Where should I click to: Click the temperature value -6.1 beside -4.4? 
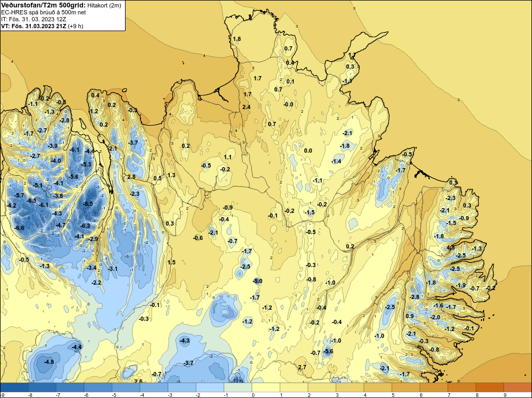[74, 150]
